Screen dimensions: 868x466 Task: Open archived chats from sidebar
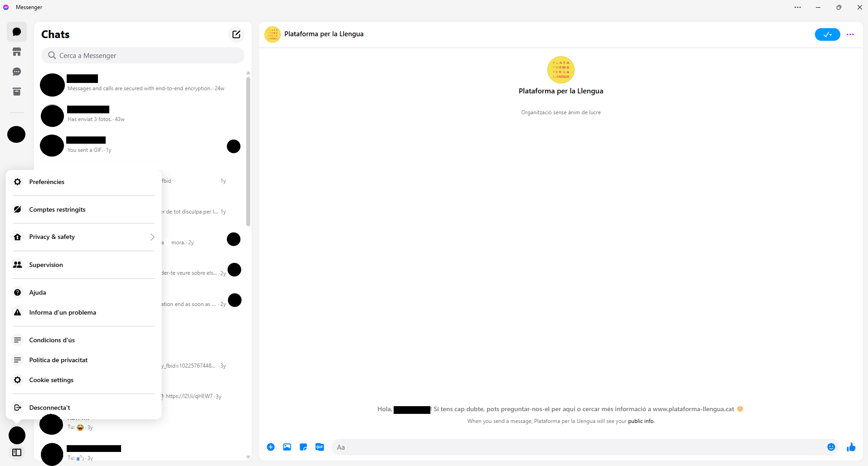pyautogui.click(x=17, y=92)
